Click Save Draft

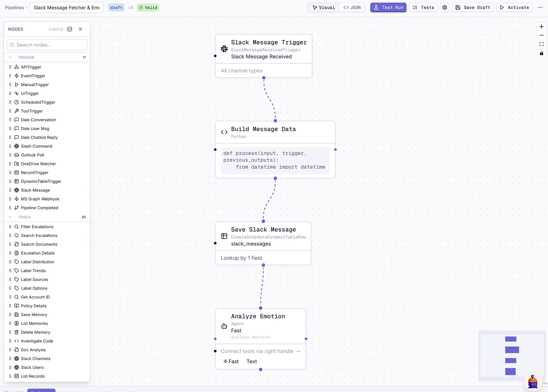[x=473, y=8]
